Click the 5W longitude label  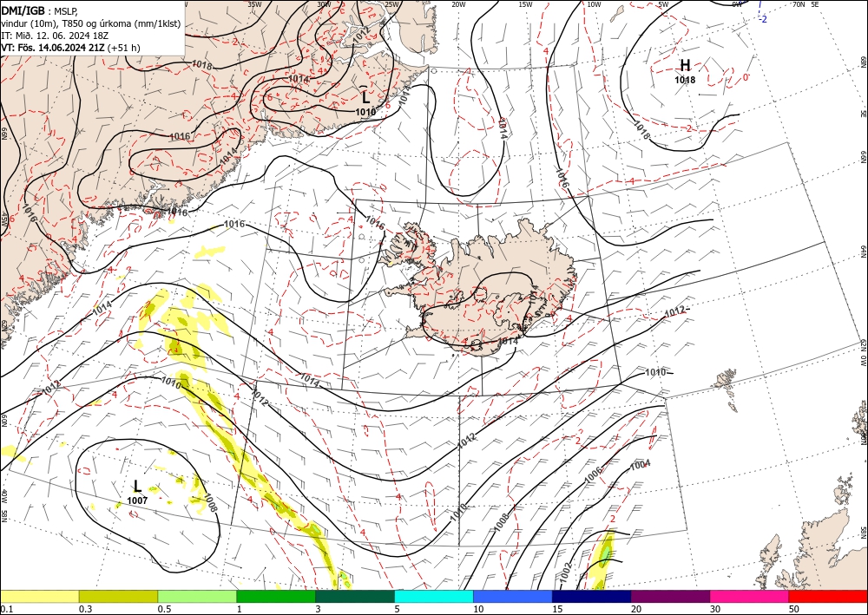[663, 4]
